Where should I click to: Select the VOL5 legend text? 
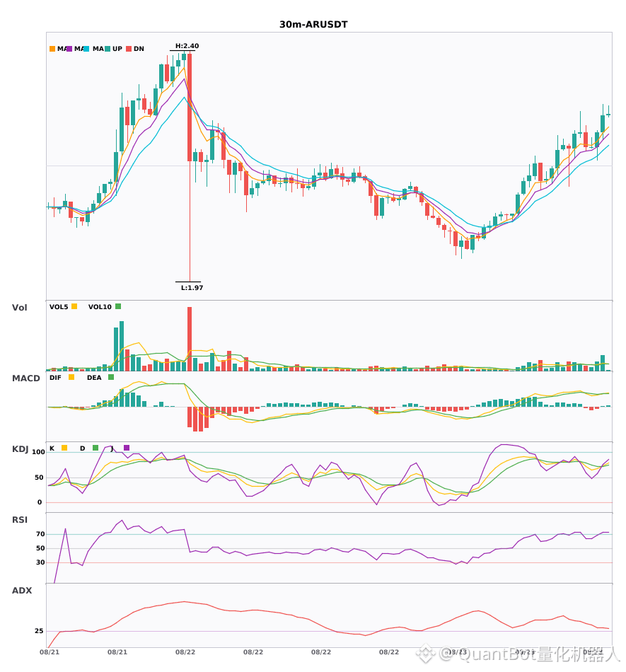click(59, 307)
